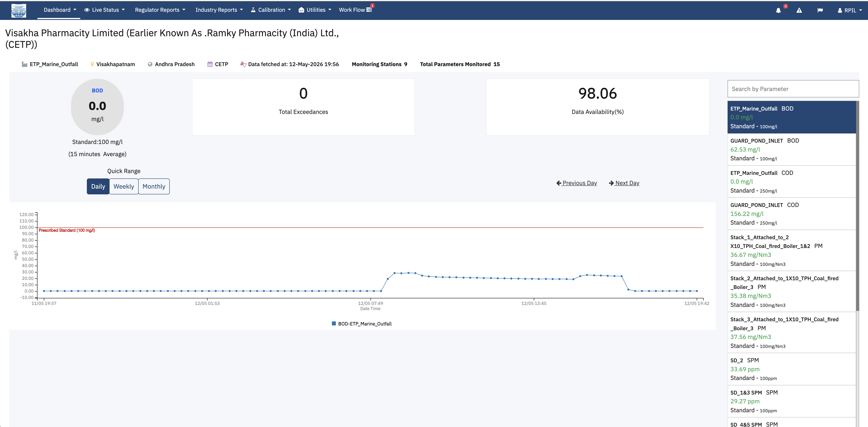Select GUARD_POND_INLET COD parameter card
The height and width of the screenshot is (427, 868).
point(792,214)
